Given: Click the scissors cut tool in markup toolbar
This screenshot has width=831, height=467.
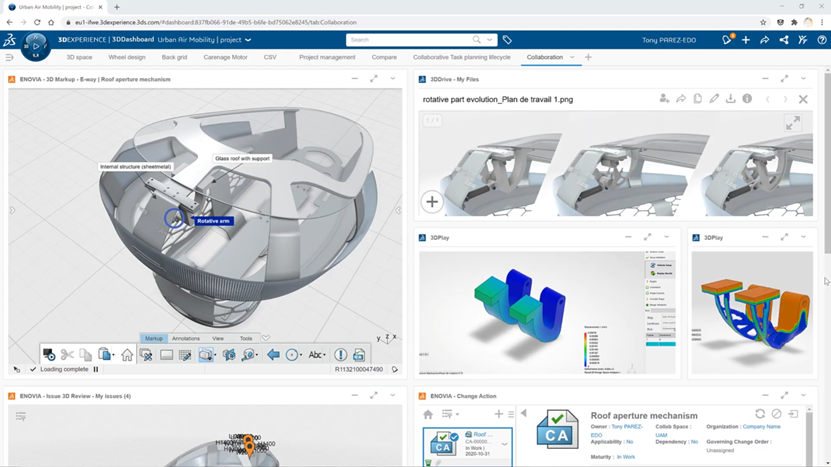Looking at the screenshot, I should 67,355.
